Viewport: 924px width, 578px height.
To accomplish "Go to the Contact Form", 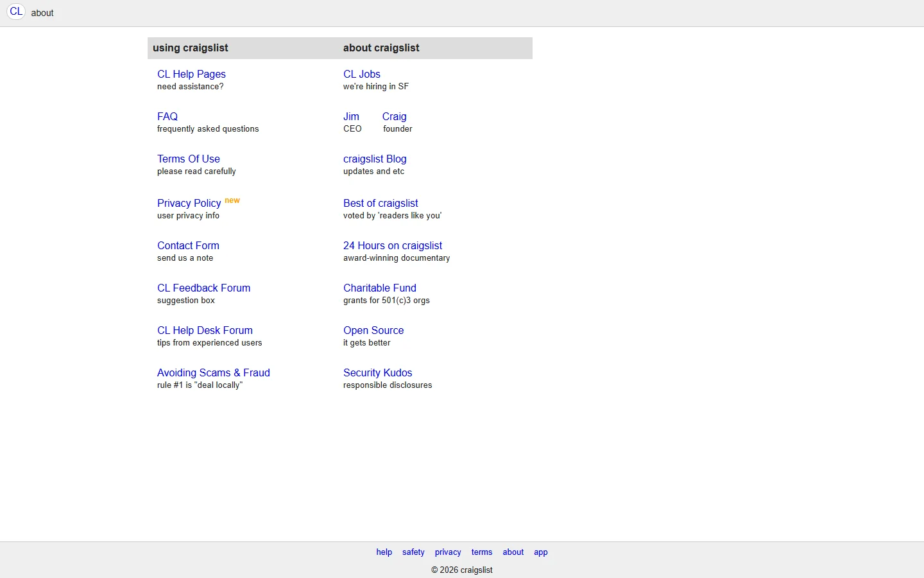I will 188,246.
